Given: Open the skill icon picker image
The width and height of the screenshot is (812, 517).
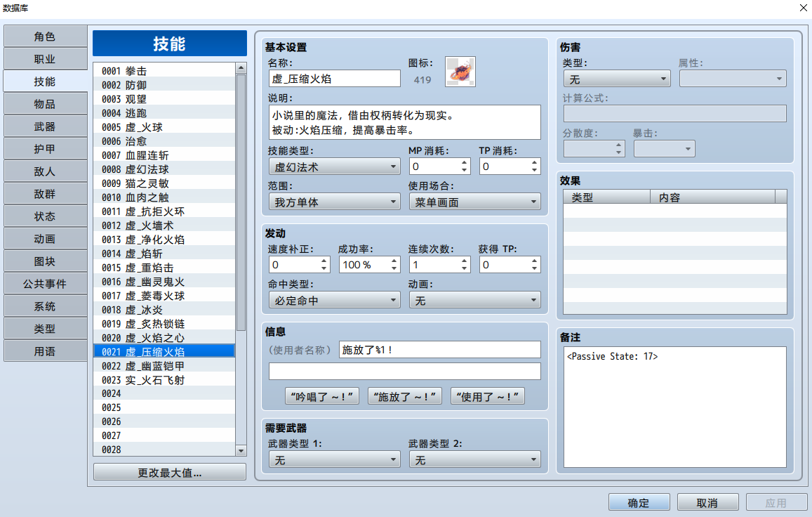Looking at the screenshot, I should click(460, 72).
